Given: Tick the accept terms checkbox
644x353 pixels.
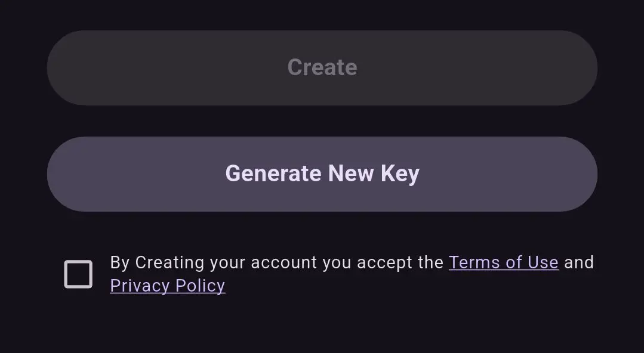Looking at the screenshot, I should [x=78, y=274].
